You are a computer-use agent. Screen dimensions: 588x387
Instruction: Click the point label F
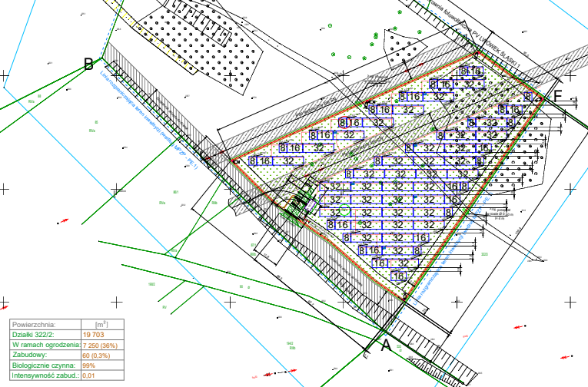pos(558,96)
